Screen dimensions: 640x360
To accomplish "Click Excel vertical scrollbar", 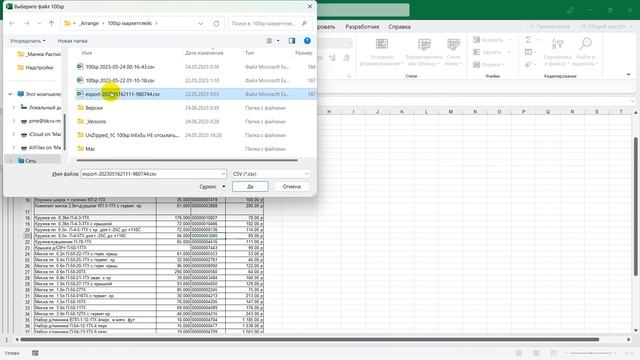I will tap(636, 206).
